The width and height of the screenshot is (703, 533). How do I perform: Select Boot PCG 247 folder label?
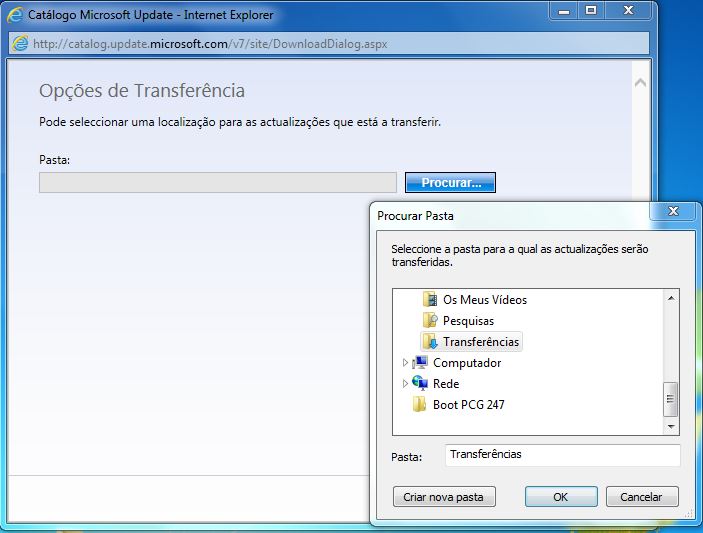point(469,404)
